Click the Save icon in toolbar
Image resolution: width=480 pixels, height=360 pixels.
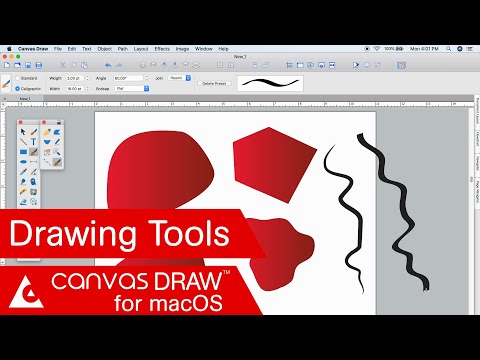[28, 65]
